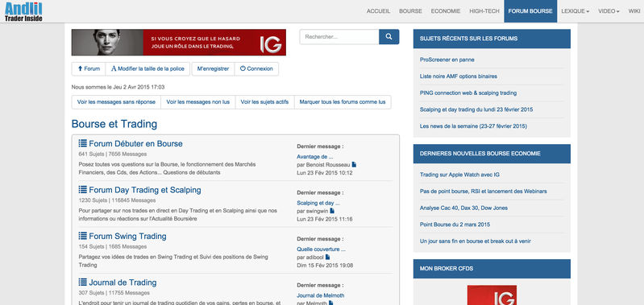Click SUJETS RÉCENTS SUR LES FORUMS header
The image size is (644, 305).
492,39
